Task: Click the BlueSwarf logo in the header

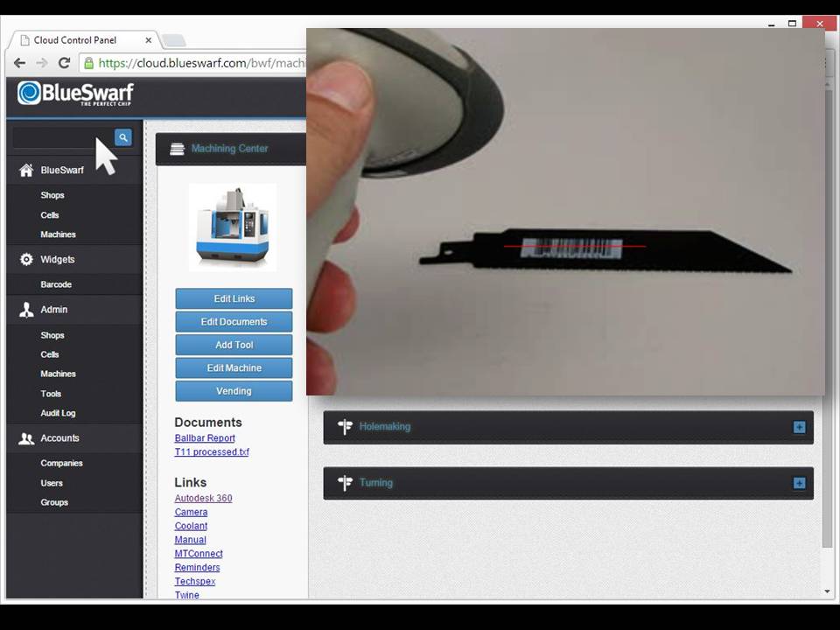Action: (75, 94)
